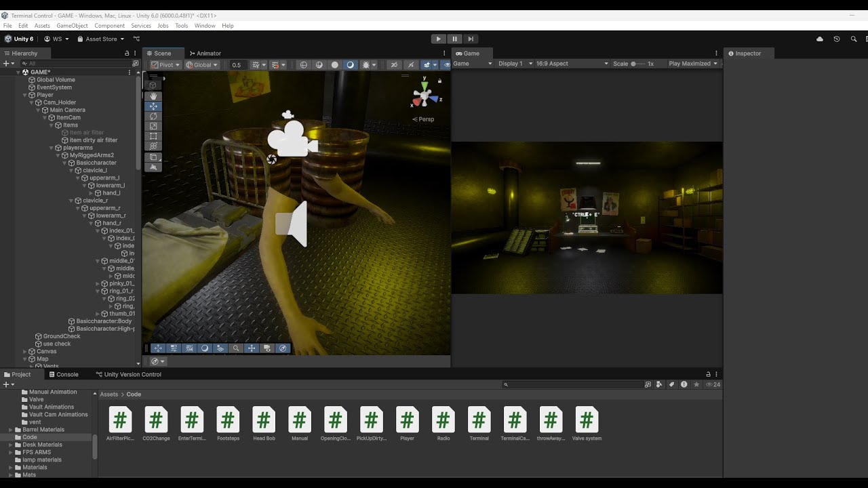
Task: Toggle the Persp projection label
Action: click(423, 119)
